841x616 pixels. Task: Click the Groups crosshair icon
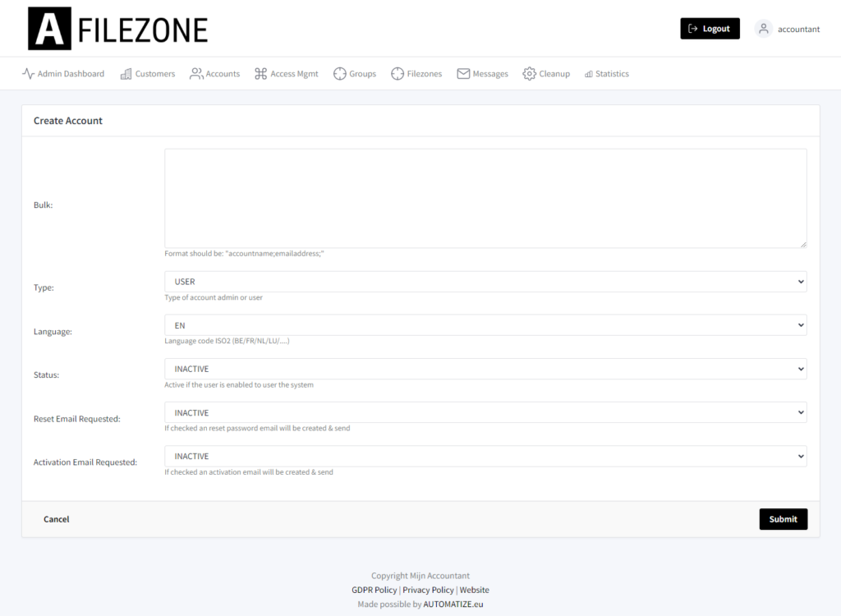(x=339, y=74)
